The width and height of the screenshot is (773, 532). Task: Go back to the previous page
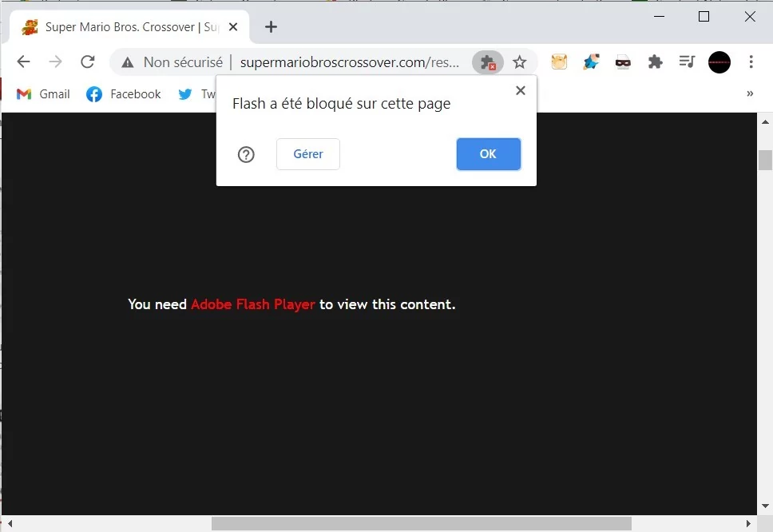pyautogui.click(x=23, y=62)
